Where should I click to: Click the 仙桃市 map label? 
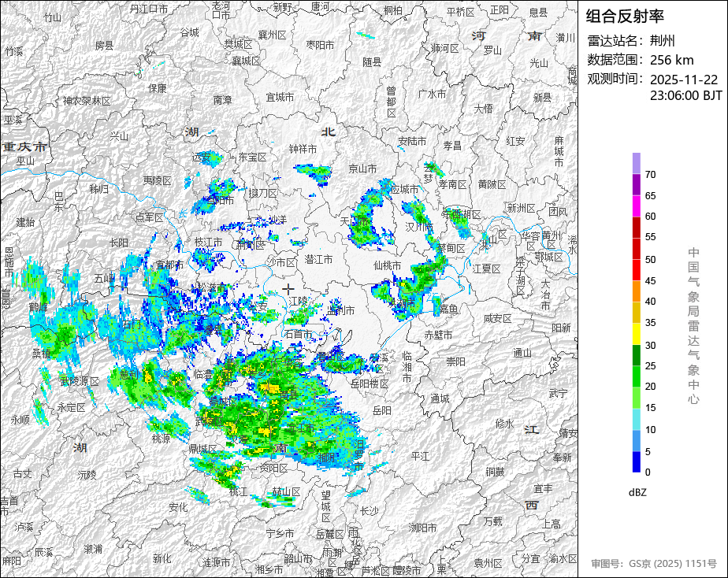[387, 265]
